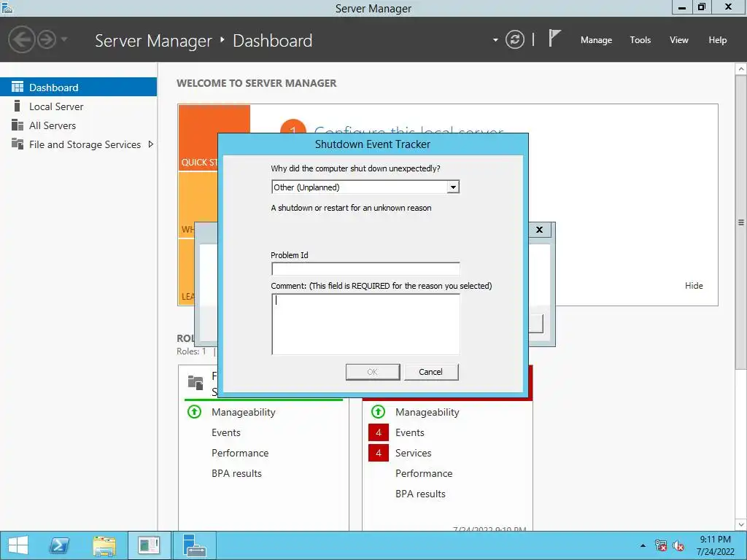Click Manageability in the left role tile
747x560 pixels.
coord(244,413)
